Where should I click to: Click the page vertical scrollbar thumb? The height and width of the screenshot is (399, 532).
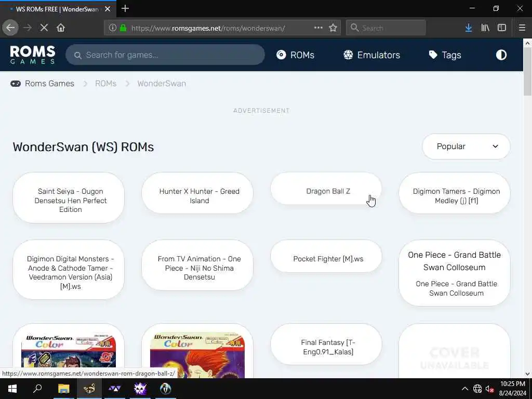coord(527,72)
